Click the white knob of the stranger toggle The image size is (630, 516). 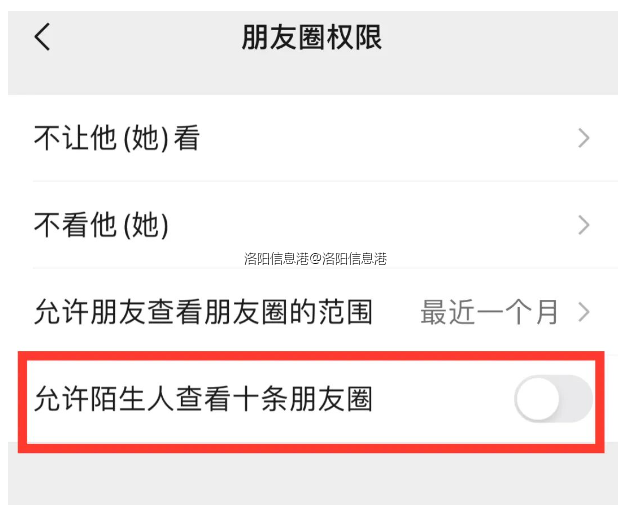(535, 400)
